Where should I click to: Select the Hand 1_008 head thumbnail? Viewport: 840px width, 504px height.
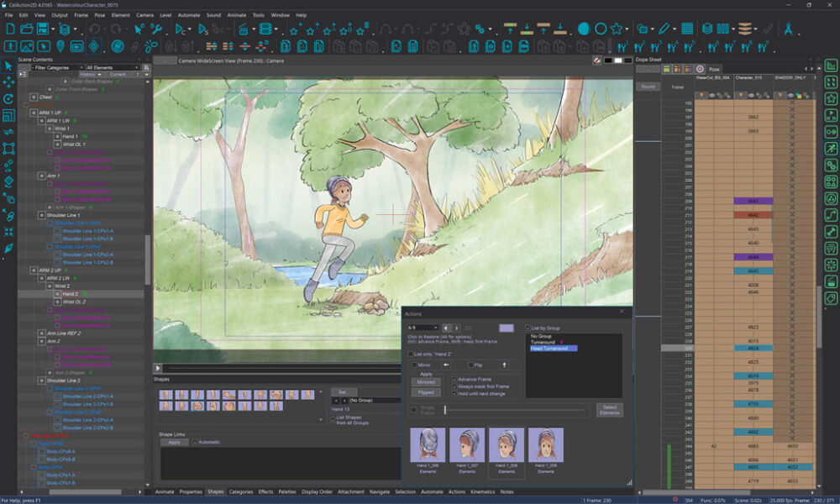coord(507,444)
